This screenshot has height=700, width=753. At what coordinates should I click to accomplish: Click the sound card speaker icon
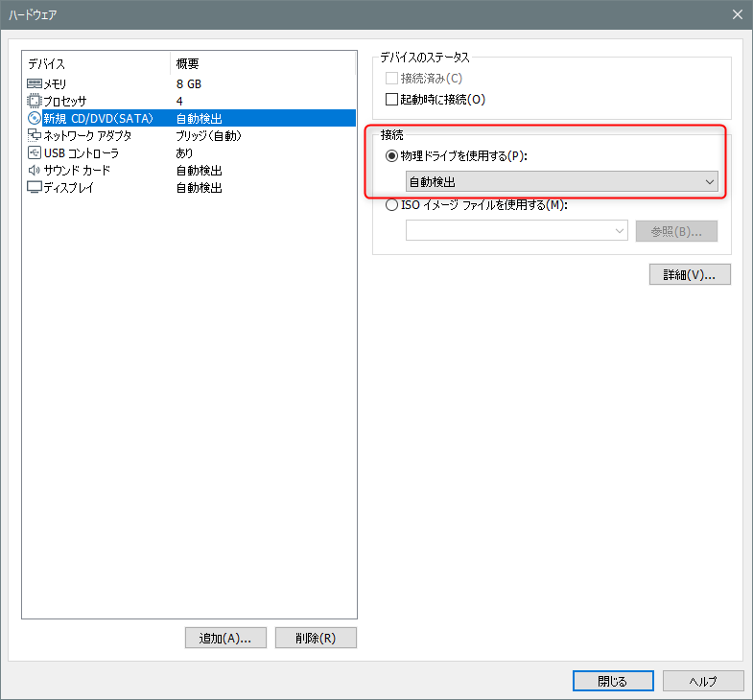pos(35,170)
